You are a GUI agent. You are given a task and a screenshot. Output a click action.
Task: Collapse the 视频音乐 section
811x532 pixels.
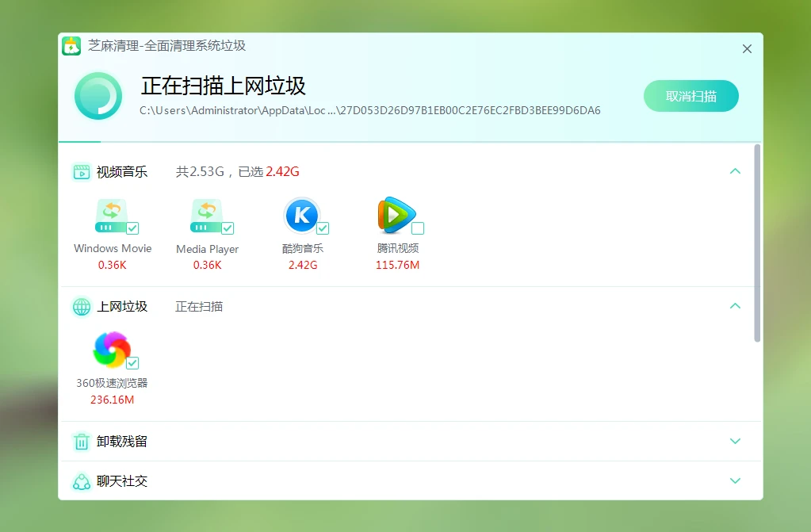tap(735, 171)
